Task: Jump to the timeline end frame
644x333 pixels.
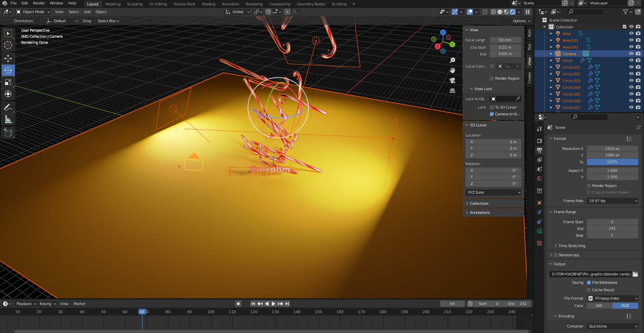Action: pyautogui.click(x=287, y=304)
